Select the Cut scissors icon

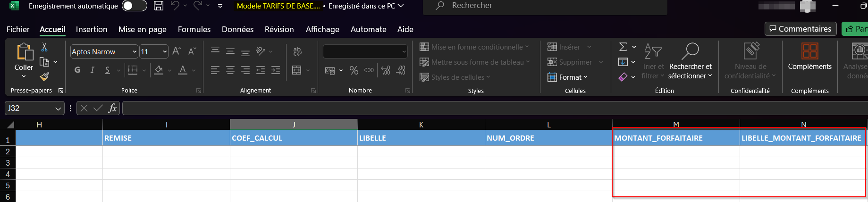pyautogui.click(x=44, y=47)
